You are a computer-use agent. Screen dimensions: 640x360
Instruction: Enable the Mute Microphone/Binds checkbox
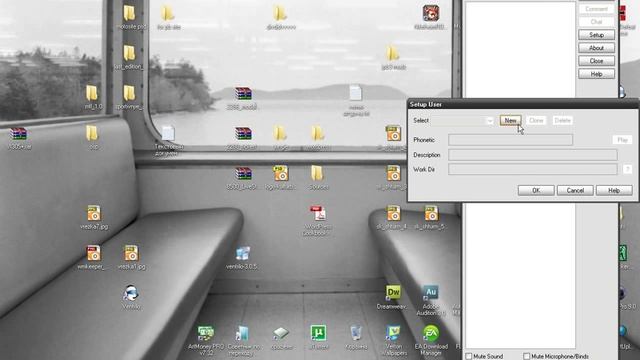coord(527,356)
